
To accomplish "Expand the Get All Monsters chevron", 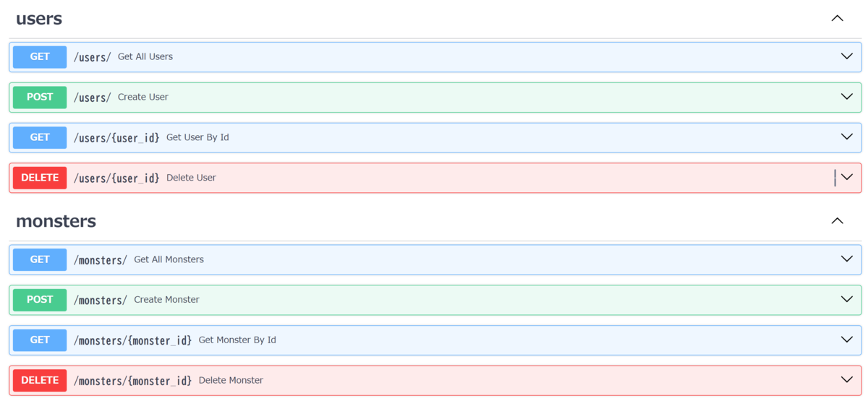I will pyautogui.click(x=846, y=259).
